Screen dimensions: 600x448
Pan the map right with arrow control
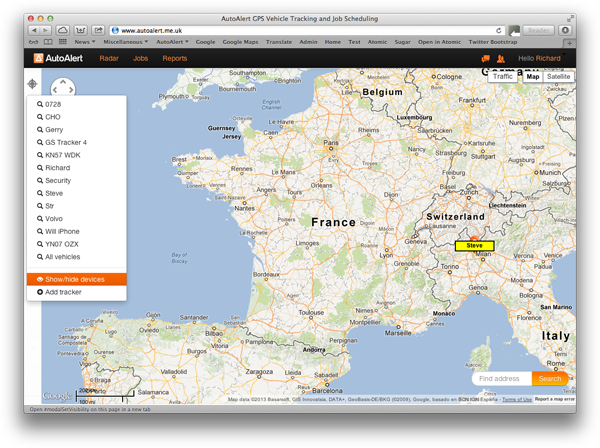pyautogui.click(x=71, y=90)
